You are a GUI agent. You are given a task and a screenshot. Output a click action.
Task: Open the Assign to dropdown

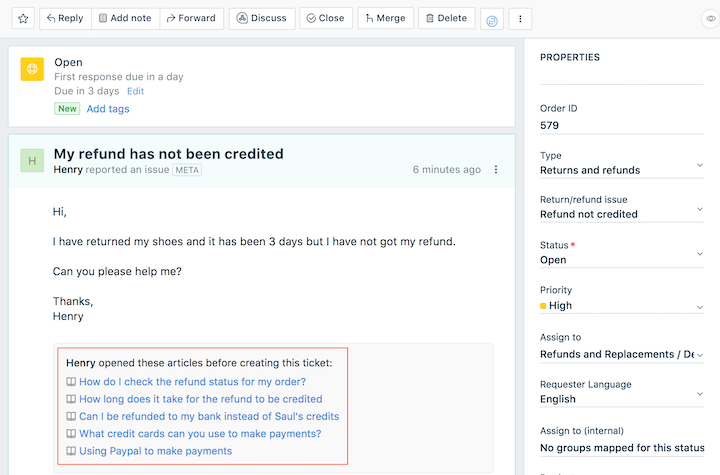622,354
